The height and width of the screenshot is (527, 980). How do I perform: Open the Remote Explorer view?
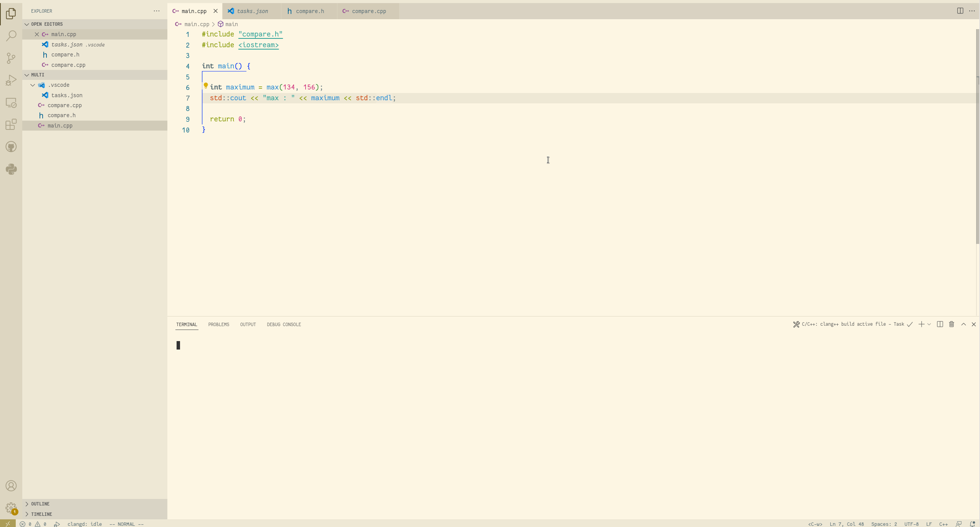click(x=11, y=103)
